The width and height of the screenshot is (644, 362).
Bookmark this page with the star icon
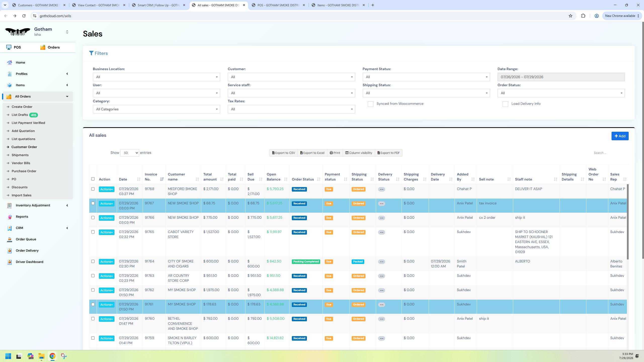570,16
